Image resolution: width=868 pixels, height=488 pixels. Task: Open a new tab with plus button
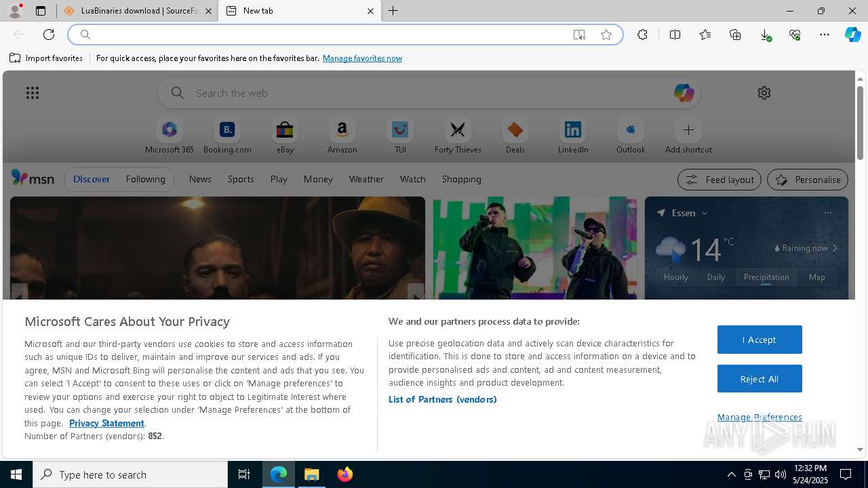pos(393,11)
